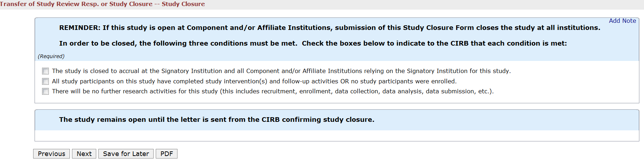
Task: Click the REMINDER sentence about Component institutions
Action: click(329, 27)
